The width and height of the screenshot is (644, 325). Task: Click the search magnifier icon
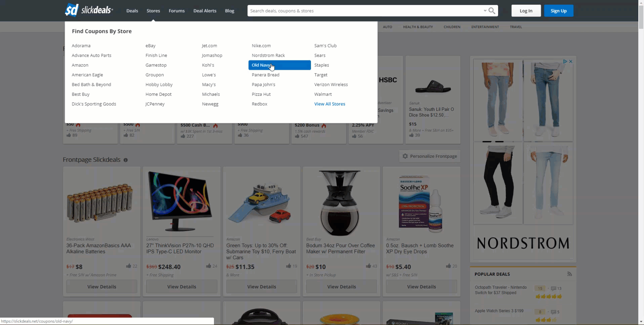[x=492, y=11]
